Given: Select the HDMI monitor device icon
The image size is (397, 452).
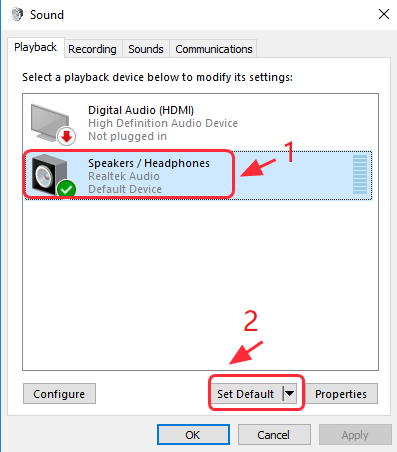Looking at the screenshot, I should tap(50, 122).
